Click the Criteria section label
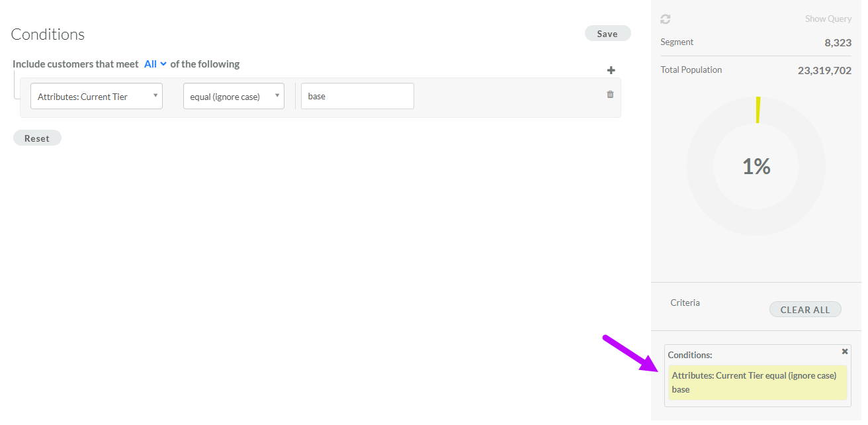 (685, 303)
